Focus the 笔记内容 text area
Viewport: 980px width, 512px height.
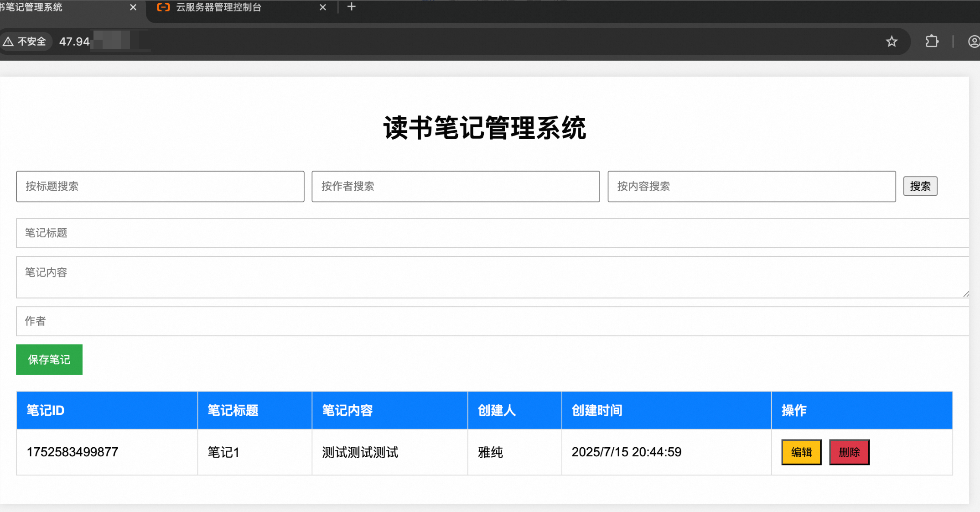[x=493, y=277]
